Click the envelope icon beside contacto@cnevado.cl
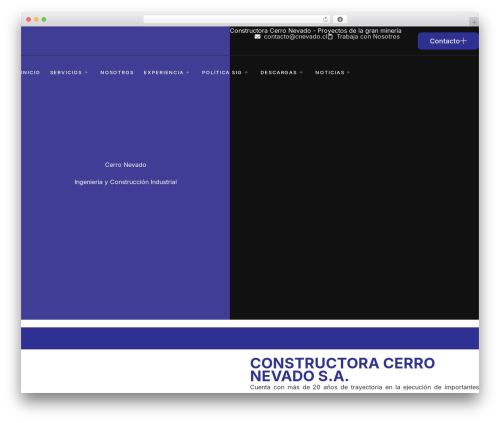 coord(257,37)
